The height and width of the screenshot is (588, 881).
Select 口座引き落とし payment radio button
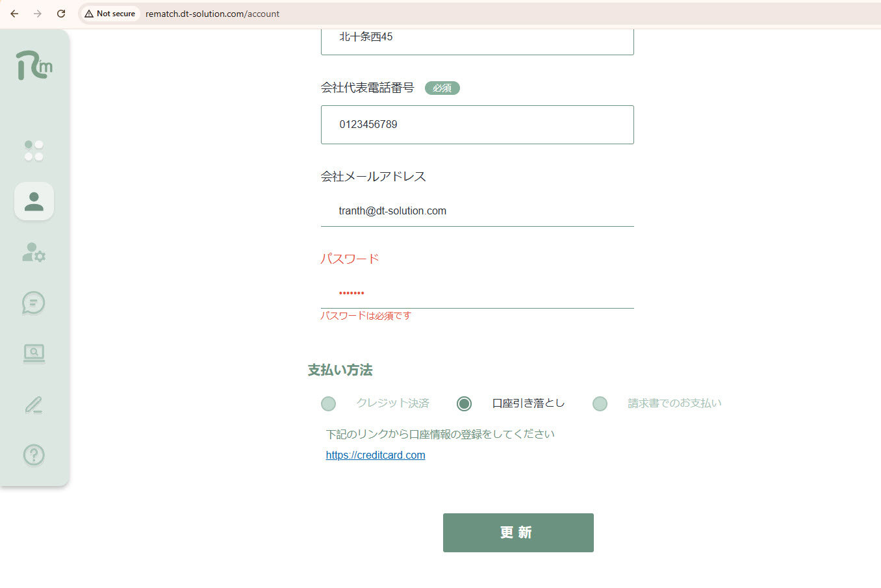pyautogui.click(x=464, y=404)
